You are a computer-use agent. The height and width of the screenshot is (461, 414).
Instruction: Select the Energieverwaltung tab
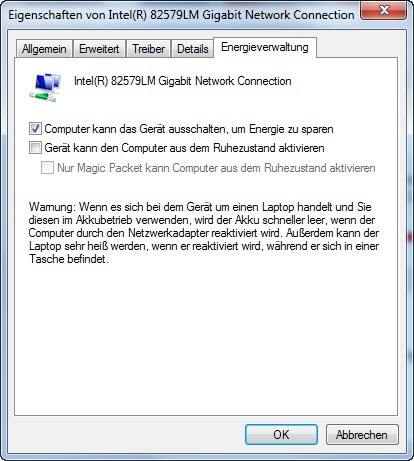click(265, 47)
